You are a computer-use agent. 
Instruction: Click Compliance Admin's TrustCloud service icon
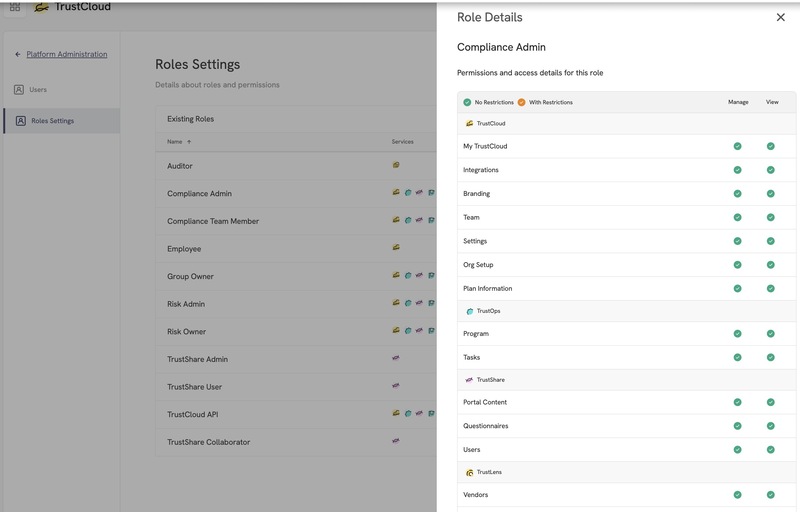tap(396, 192)
